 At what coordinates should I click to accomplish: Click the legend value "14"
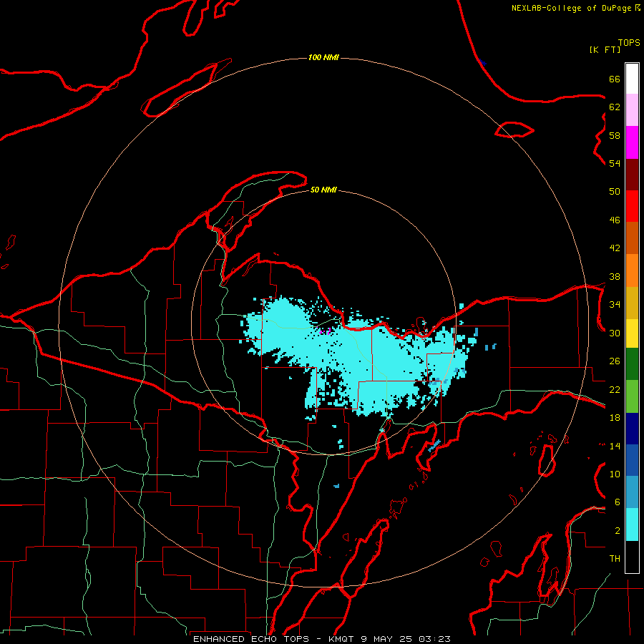(615, 446)
